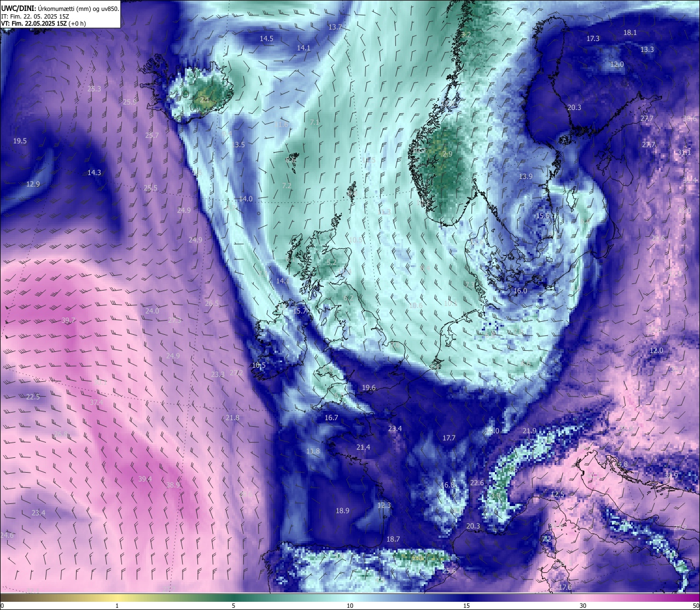
Task: Click the map value 22.6
Action: 477,483
